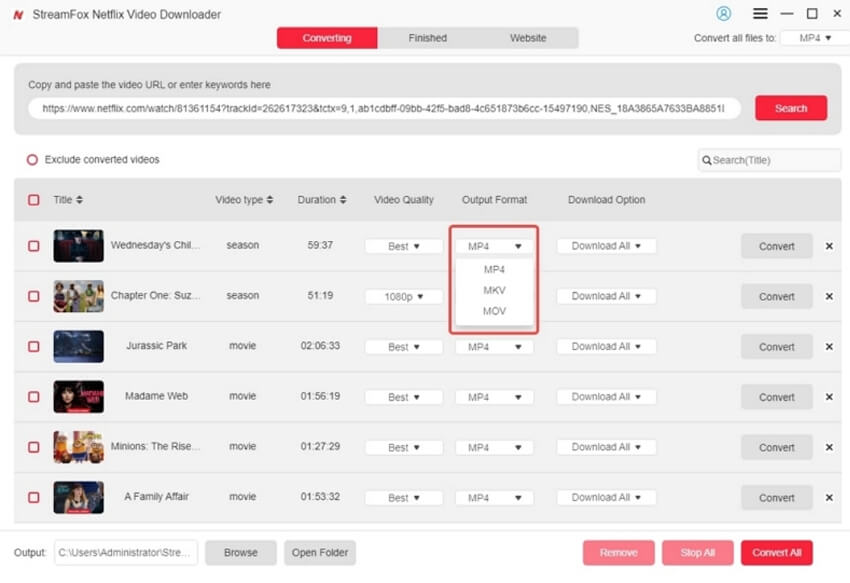Open Convert all files to MP4 dropdown

point(814,38)
